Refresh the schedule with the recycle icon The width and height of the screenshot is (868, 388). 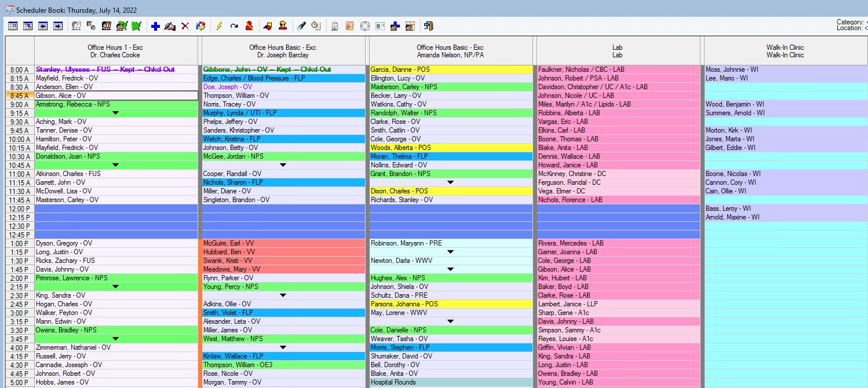[200, 25]
